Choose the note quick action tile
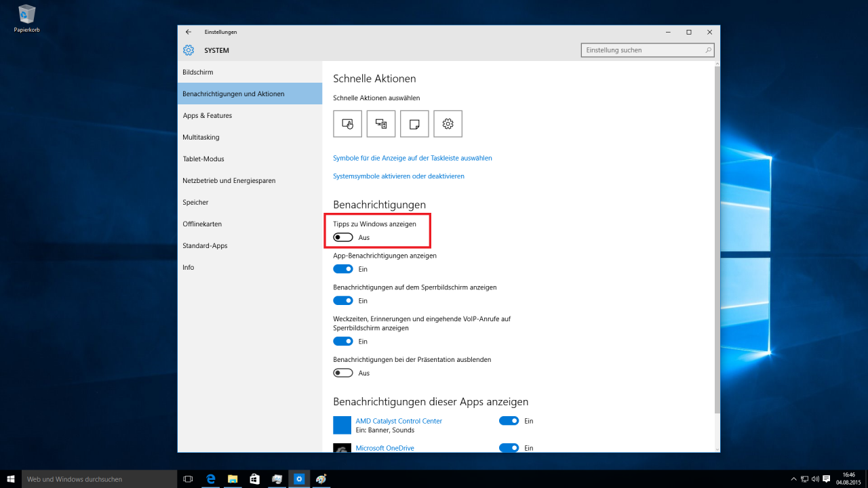 (414, 123)
